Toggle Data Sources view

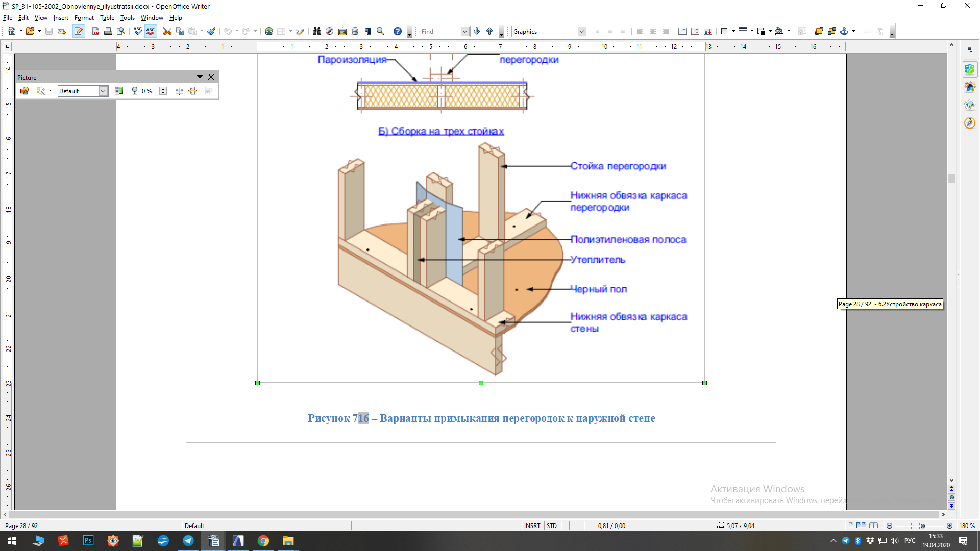355,31
